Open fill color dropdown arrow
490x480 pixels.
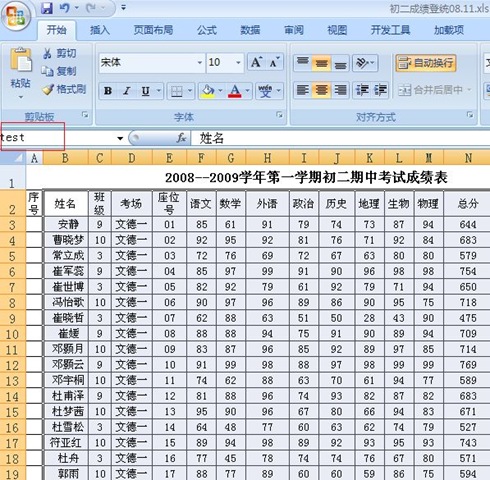pyautogui.click(x=220, y=91)
